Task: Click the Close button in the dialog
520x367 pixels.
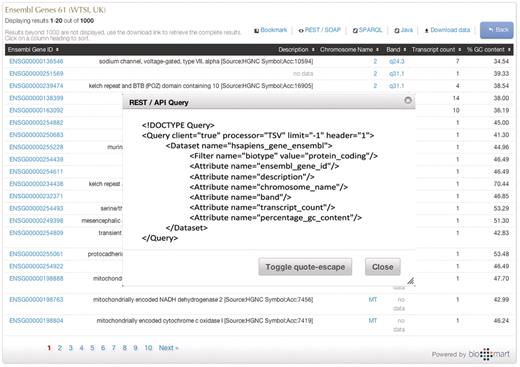Action: click(383, 267)
